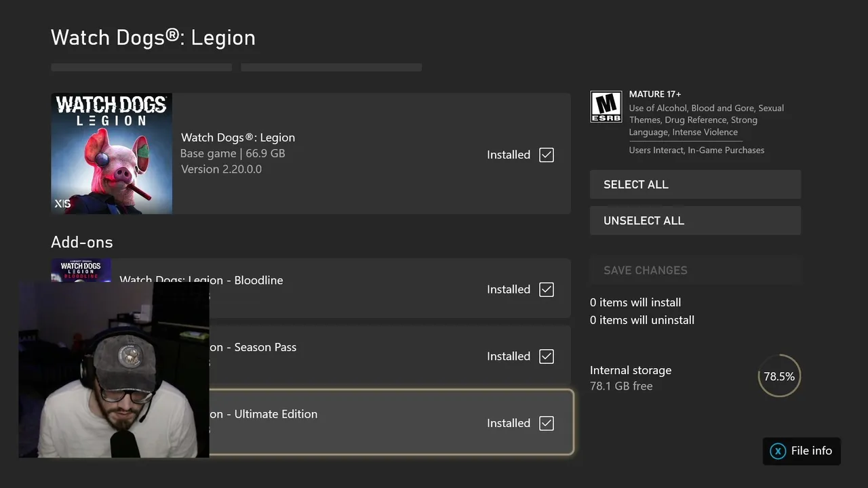This screenshot has height=488, width=868.
Task: Click the pig mask game cover art
Action: [111, 154]
